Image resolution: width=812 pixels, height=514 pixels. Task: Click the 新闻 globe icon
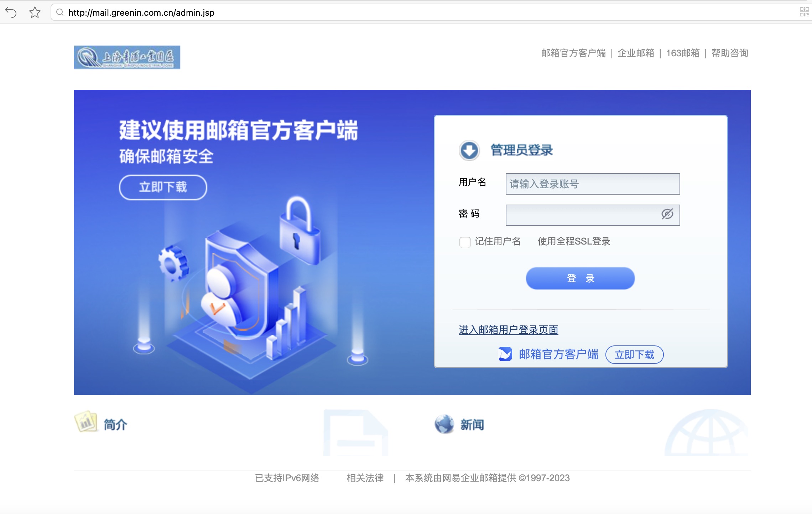(444, 424)
